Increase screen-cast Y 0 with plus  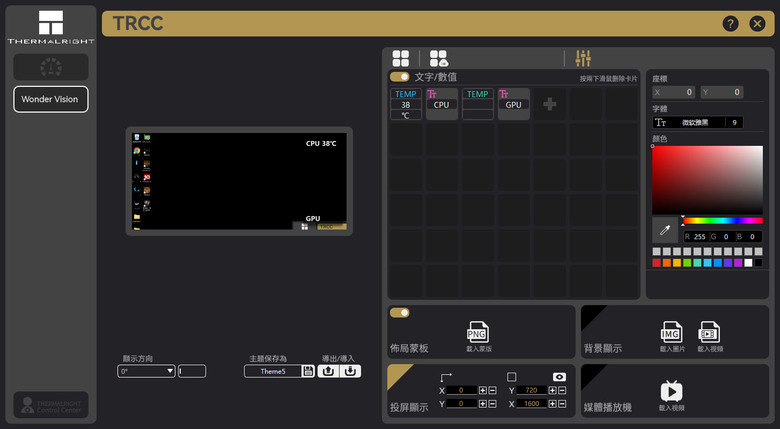(x=483, y=404)
